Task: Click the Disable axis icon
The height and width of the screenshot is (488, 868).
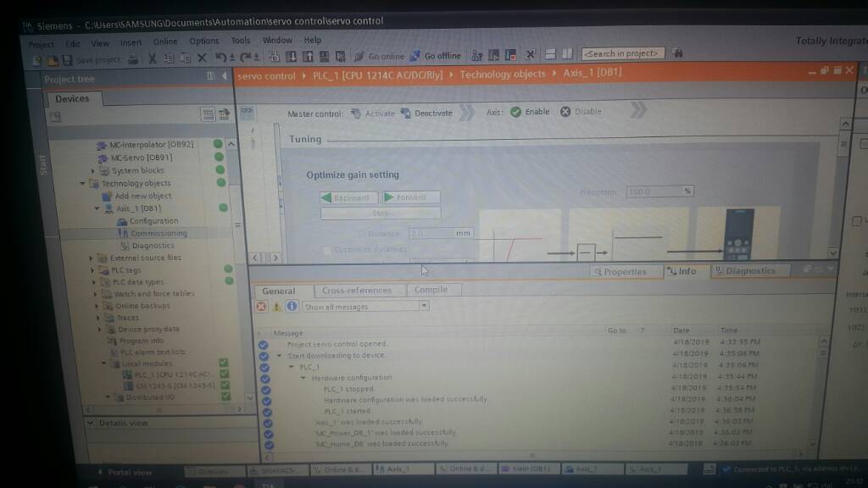Action: click(x=565, y=111)
